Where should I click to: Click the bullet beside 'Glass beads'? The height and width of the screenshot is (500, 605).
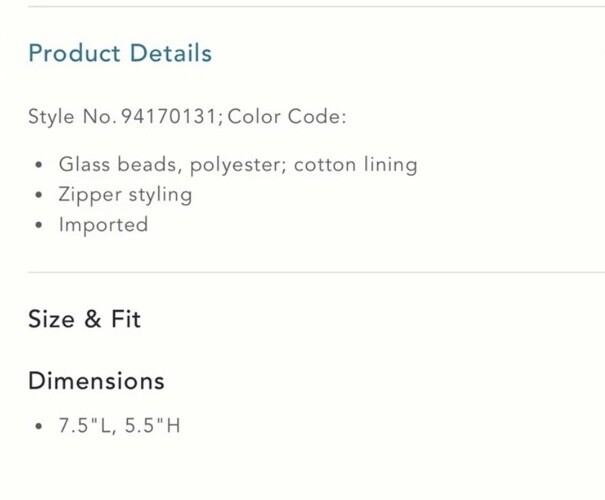tap(38, 165)
